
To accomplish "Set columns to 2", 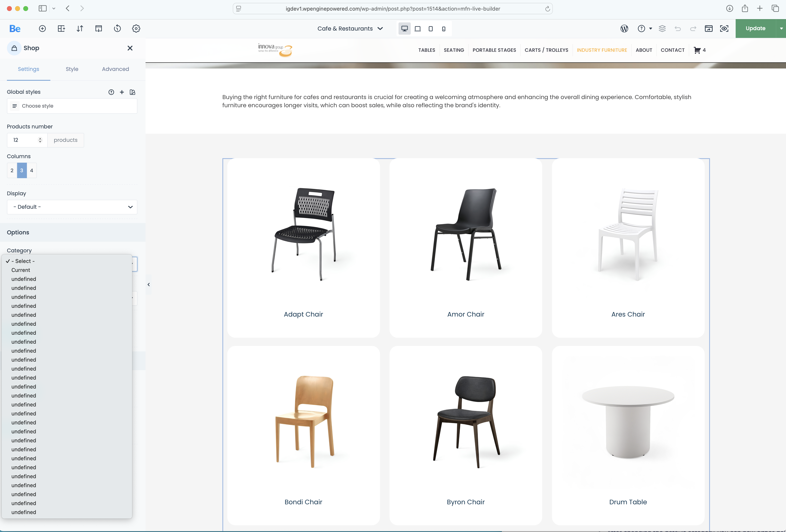I will pyautogui.click(x=12, y=170).
